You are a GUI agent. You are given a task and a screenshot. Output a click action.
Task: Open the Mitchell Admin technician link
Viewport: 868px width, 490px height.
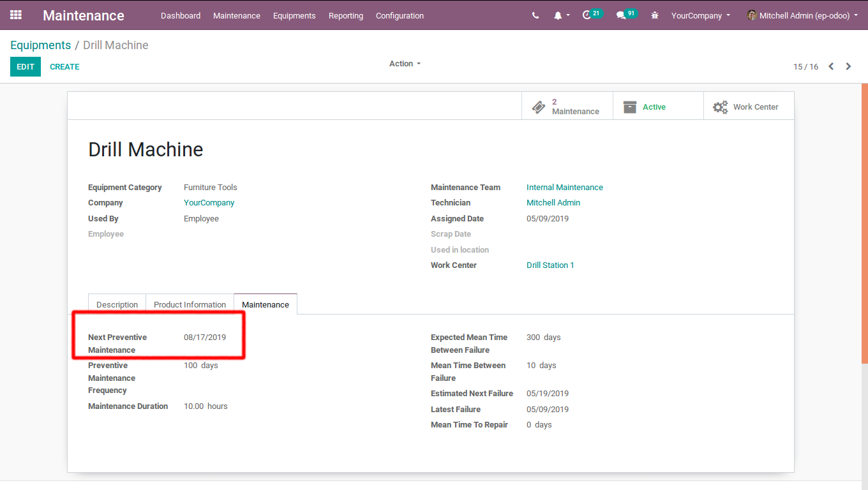pyautogui.click(x=553, y=203)
